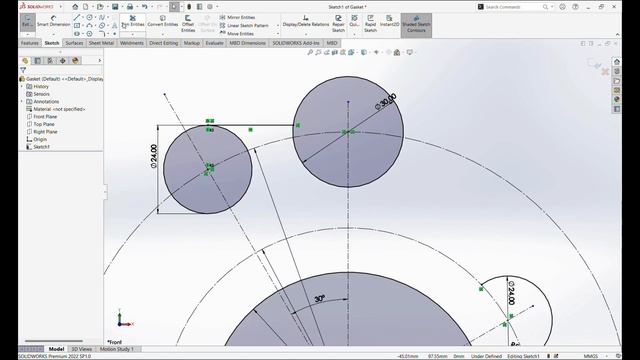Click Rapid Sketch tool
Image resolution: width=640 pixels, height=360 pixels.
coord(370,23)
